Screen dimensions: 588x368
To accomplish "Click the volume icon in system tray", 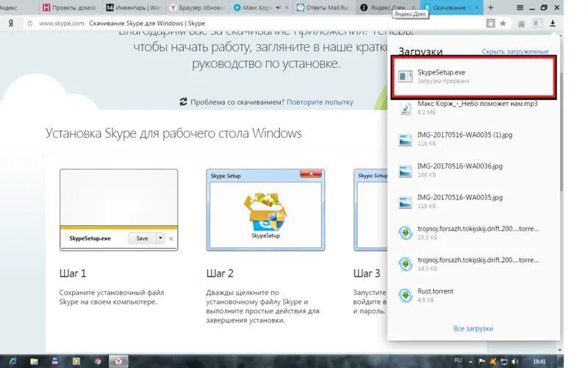I will (x=515, y=361).
